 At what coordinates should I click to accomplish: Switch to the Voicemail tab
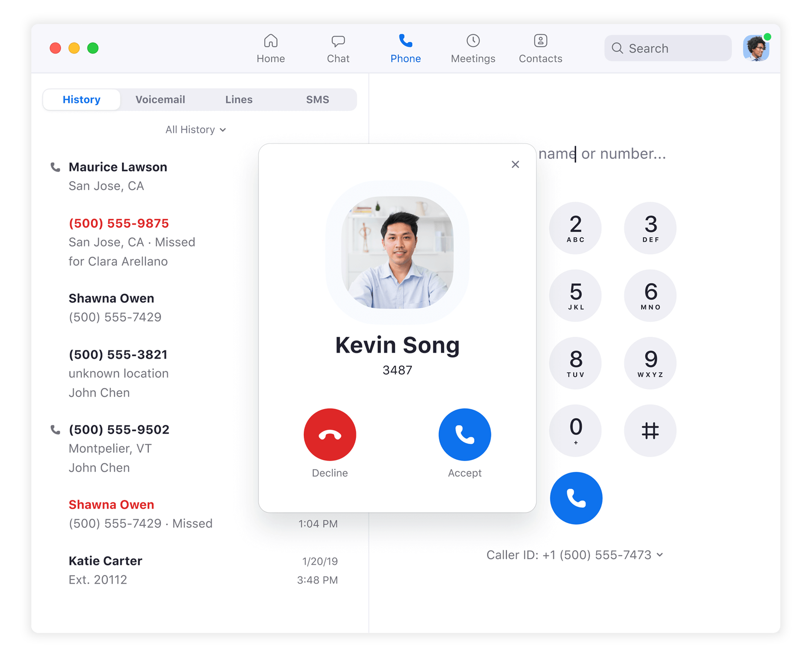pyautogui.click(x=159, y=99)
